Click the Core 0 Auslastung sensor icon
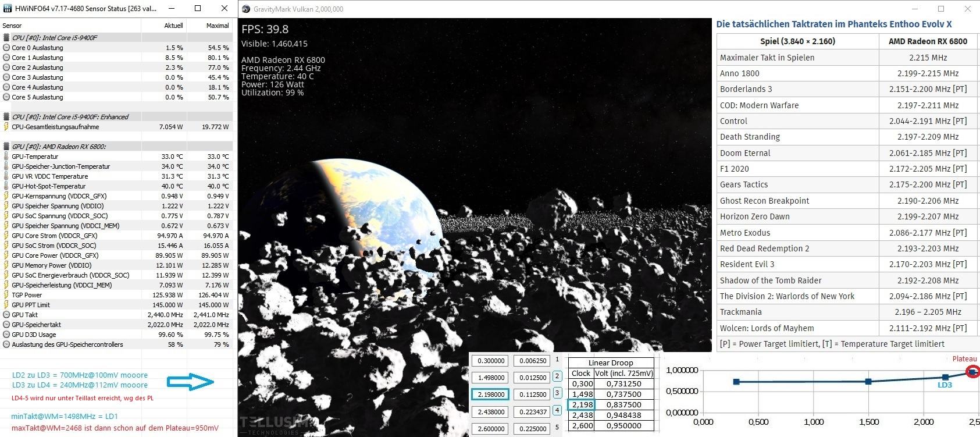The height and width of the screenshot is (437, 980). tap(6, 48)
